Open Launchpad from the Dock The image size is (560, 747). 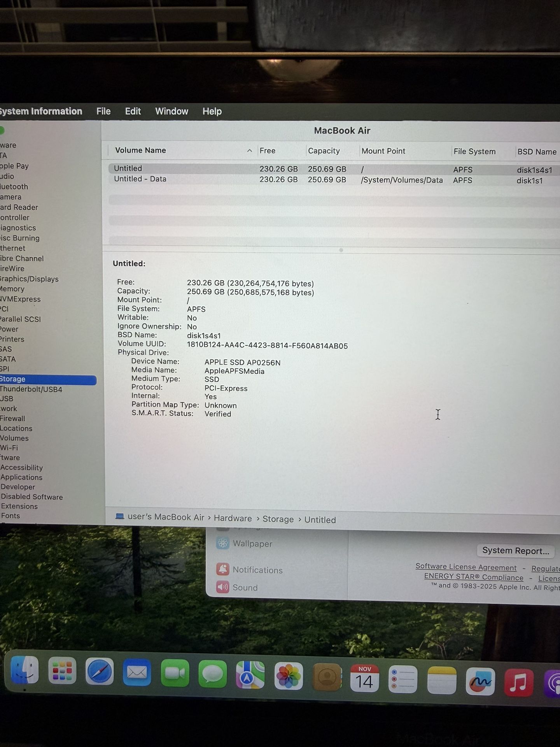(x=62, y=671)
